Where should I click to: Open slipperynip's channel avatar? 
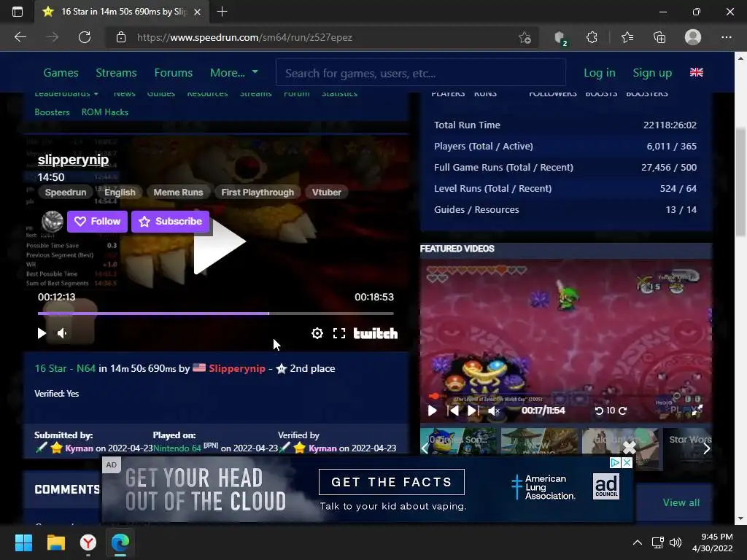pyautogui.click(x=53, y=222)
